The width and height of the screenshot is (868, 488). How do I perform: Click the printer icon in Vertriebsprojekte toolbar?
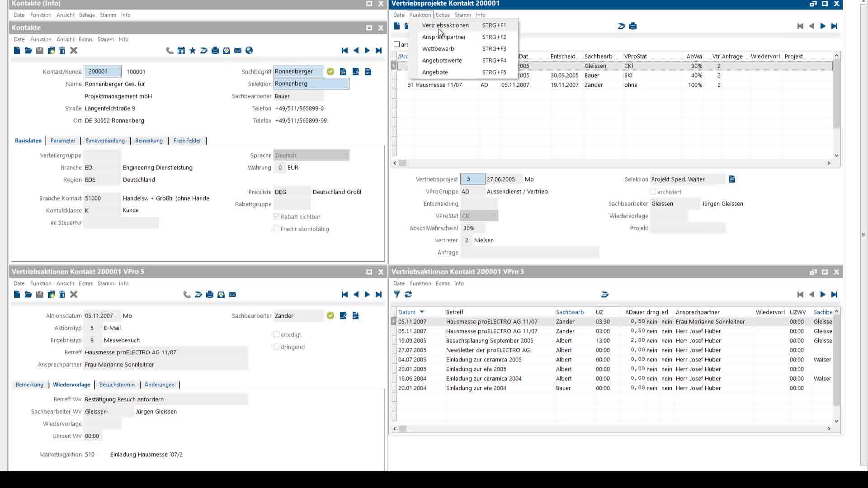click(633, 26)
